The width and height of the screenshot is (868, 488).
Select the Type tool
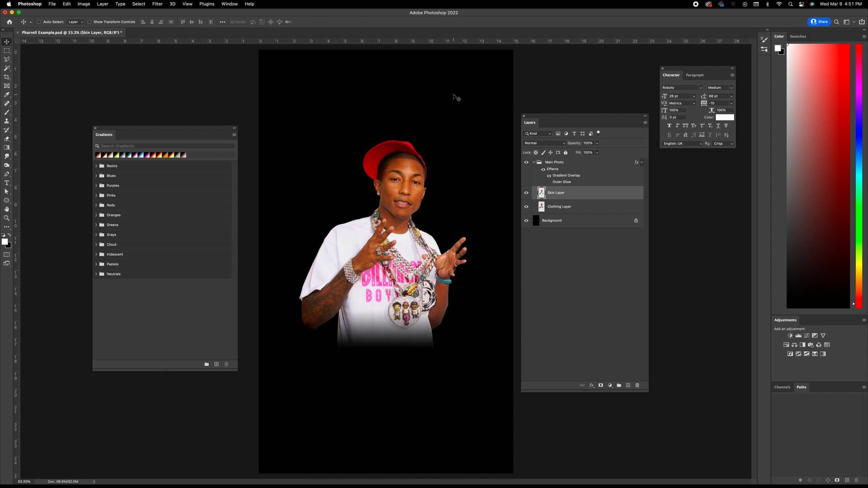coord(7,183)
